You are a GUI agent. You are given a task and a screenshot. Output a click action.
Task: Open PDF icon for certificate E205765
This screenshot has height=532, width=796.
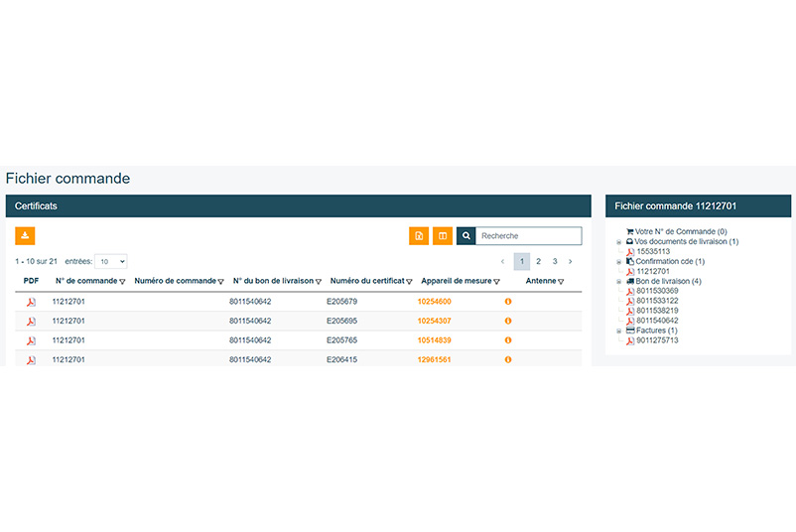(x=31, y=340)
